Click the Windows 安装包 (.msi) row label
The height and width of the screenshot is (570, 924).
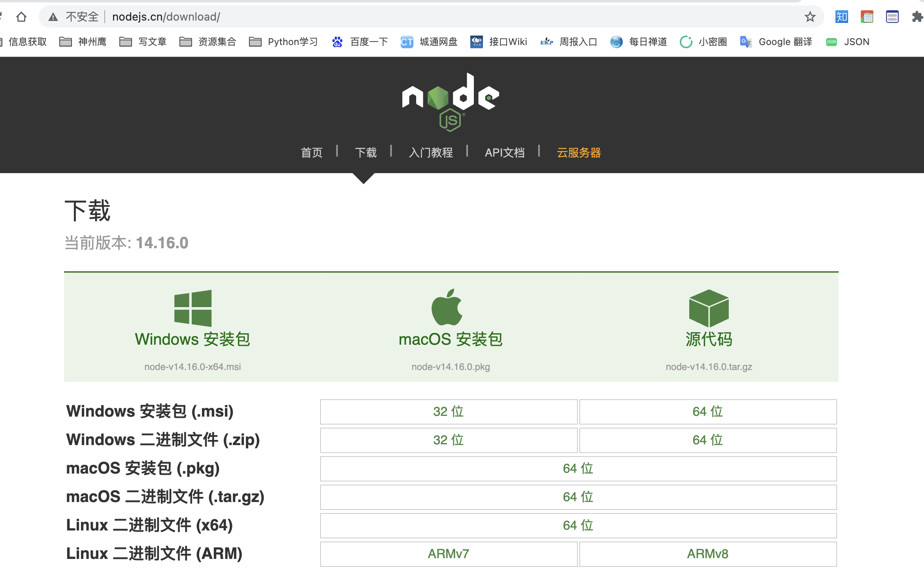coord(150,411)
